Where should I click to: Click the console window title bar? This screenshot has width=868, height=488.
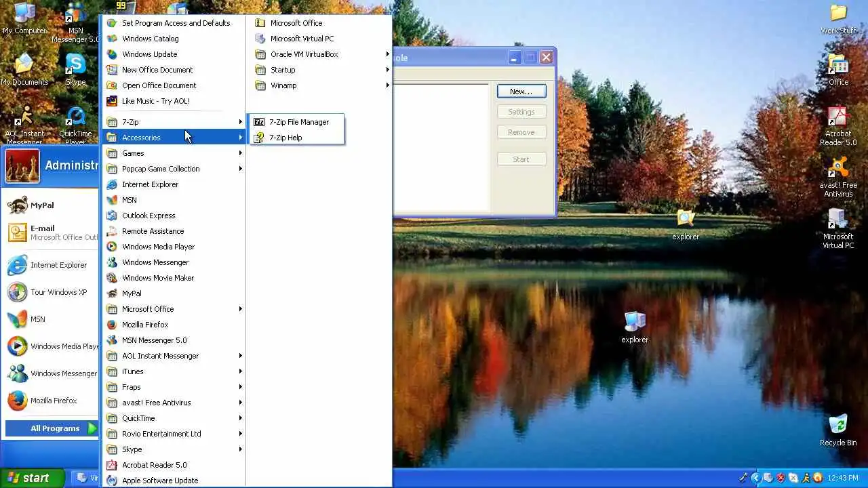click(x=450, y=58)
